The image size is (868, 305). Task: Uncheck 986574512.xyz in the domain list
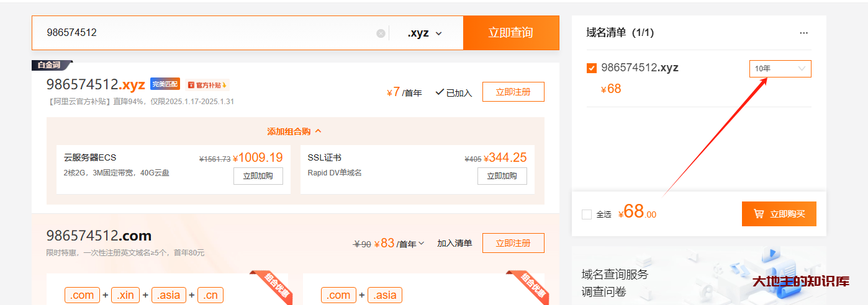591,68
